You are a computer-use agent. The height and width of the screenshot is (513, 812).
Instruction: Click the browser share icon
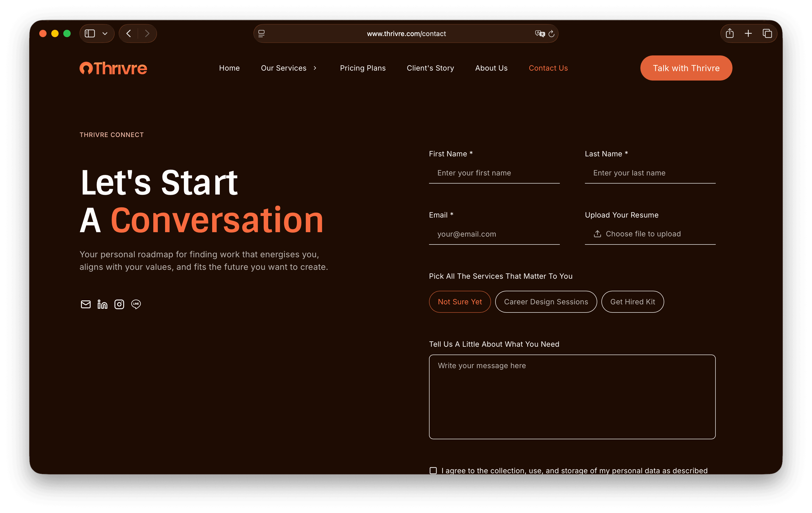tap(729, 33)
